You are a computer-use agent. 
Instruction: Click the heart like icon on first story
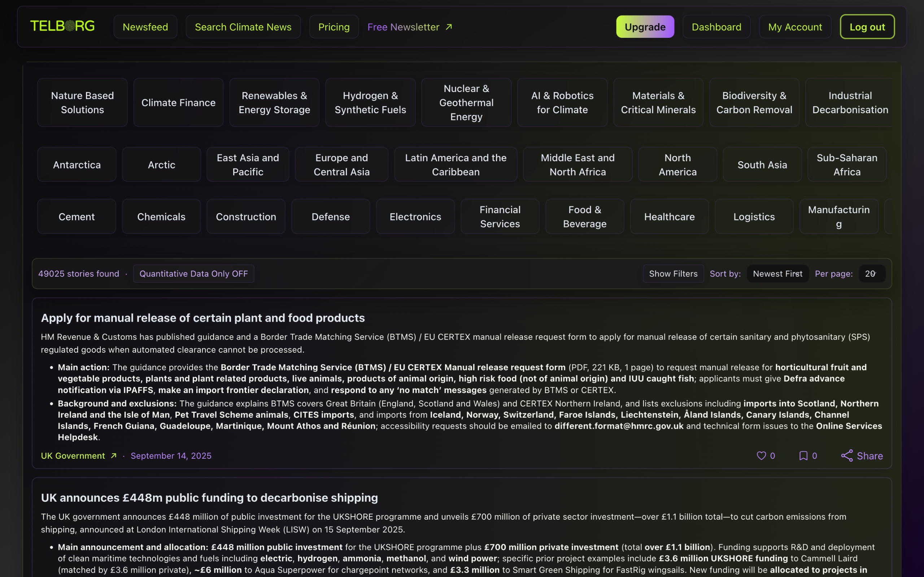(761, 455)
